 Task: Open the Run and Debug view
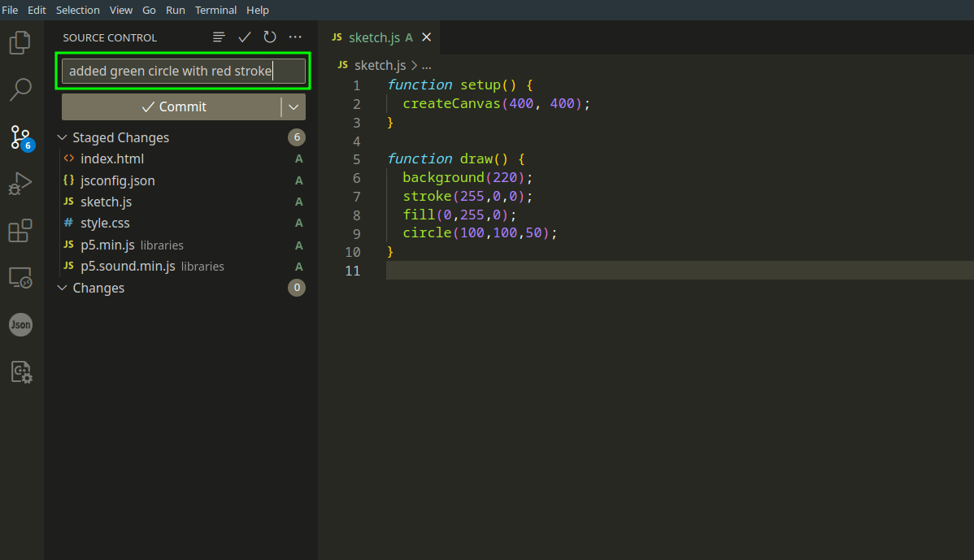pos(20,184)
